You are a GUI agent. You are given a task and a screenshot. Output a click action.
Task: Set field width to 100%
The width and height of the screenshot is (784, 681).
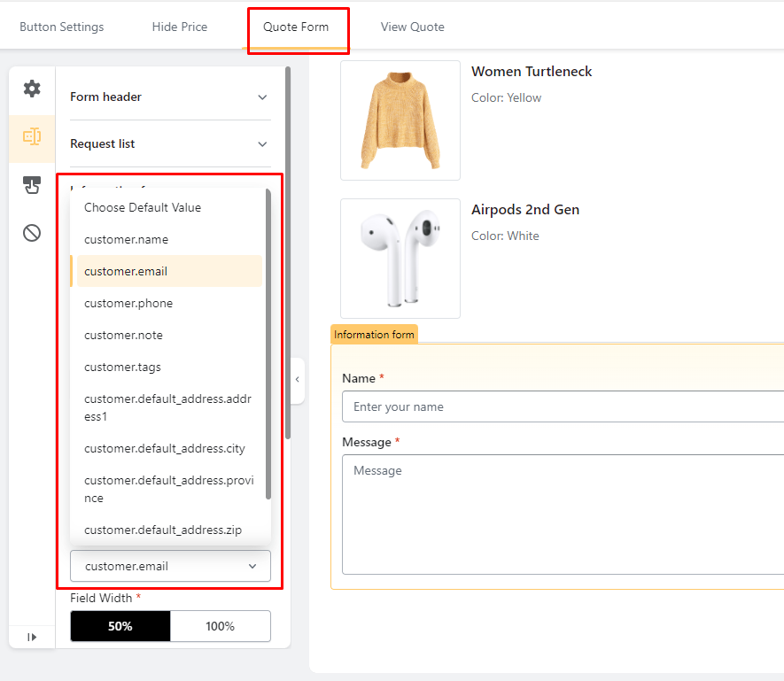[x=221, y=626]
